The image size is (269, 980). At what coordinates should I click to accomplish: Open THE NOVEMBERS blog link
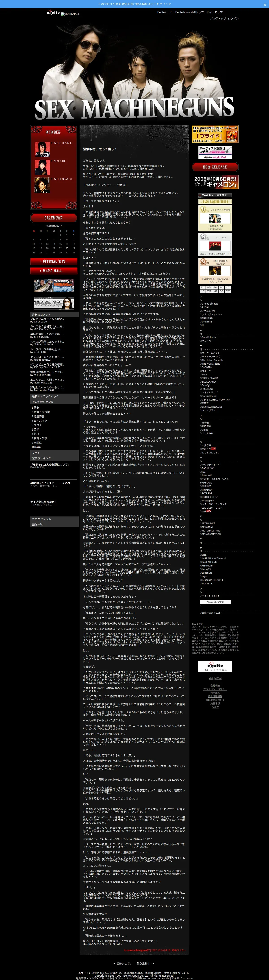[x=211, y=364]
